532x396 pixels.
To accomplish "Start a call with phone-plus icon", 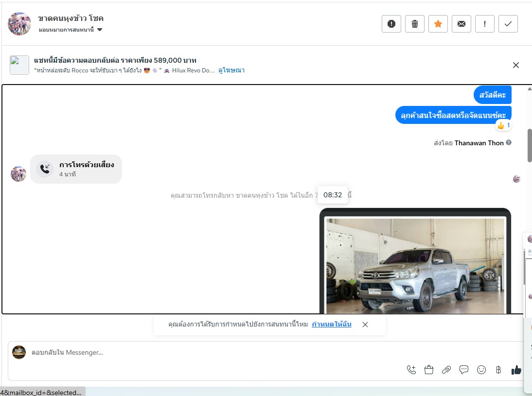I will click(x=411, y=370).
